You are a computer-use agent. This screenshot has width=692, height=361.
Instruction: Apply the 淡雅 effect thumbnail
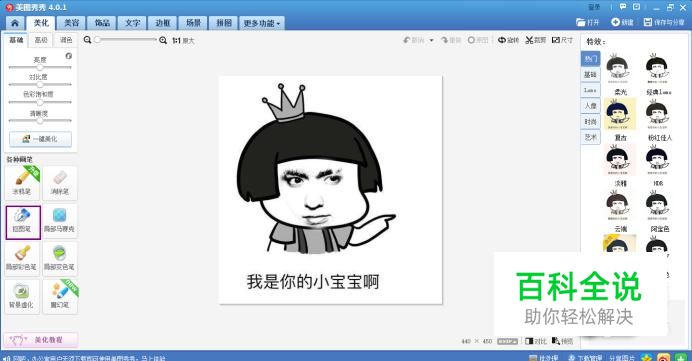[x=619, y=160]
